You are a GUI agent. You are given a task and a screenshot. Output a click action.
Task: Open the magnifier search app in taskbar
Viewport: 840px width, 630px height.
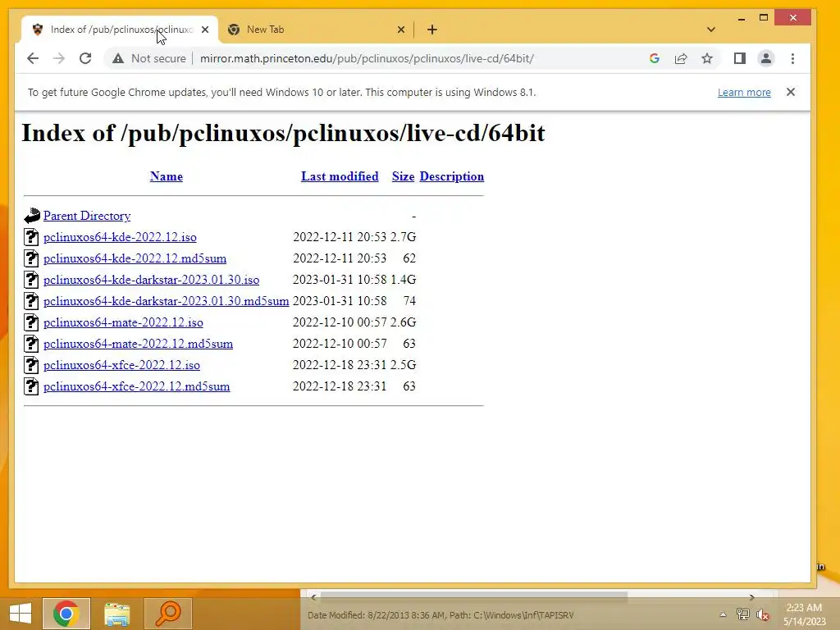168,614
